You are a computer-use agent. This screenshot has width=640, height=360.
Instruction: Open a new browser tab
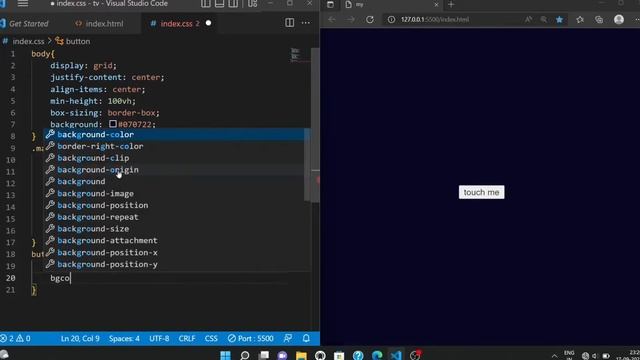pyautogui.click(x=451, y=4)
